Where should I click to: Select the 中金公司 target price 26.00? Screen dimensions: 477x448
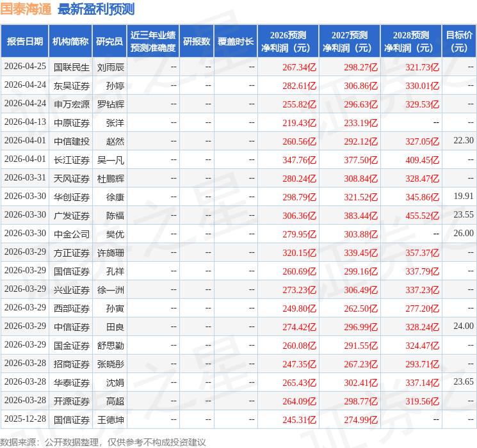coord(464,234)
